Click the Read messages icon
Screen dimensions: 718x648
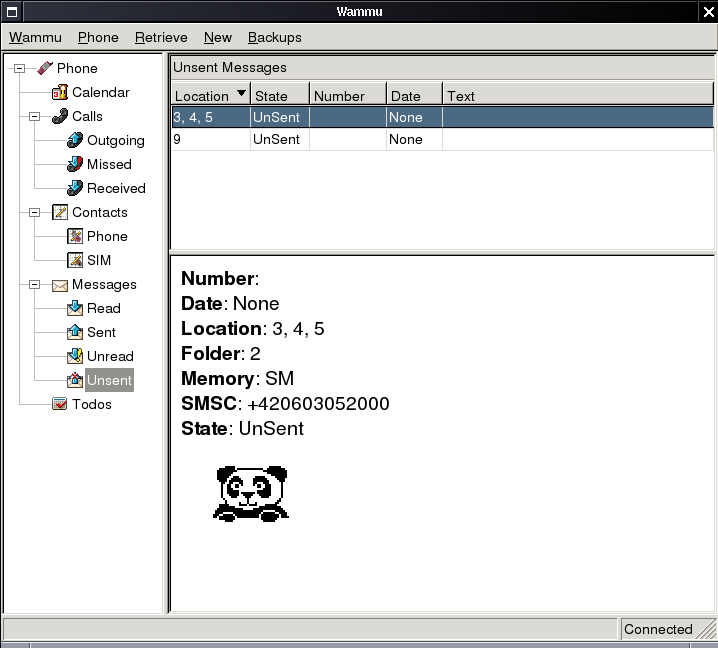[75, 308]
